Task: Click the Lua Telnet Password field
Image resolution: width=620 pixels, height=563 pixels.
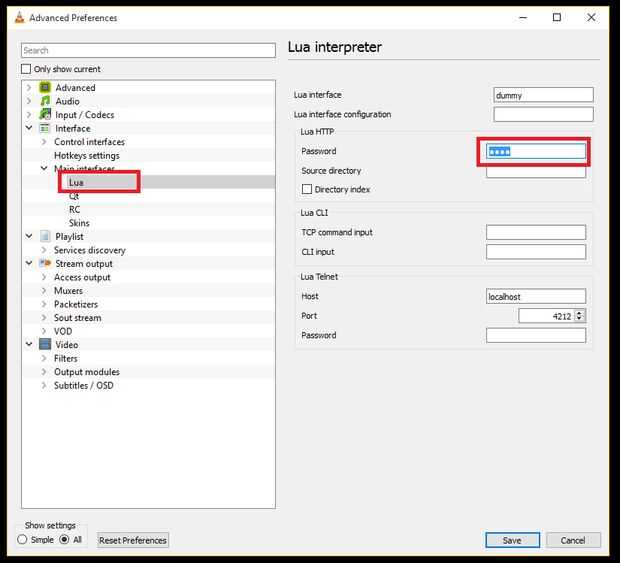Action: click(536, 335)
